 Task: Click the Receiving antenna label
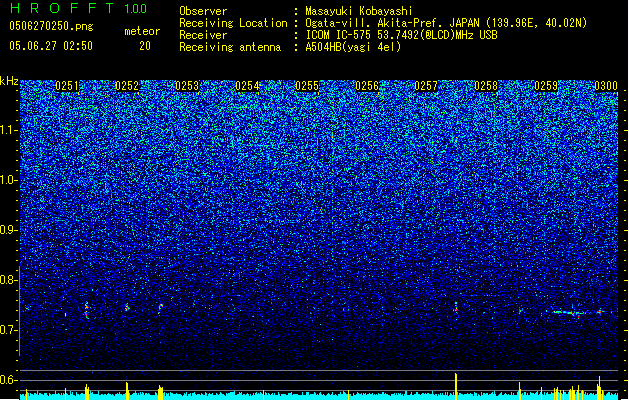[x=230, y=47]
